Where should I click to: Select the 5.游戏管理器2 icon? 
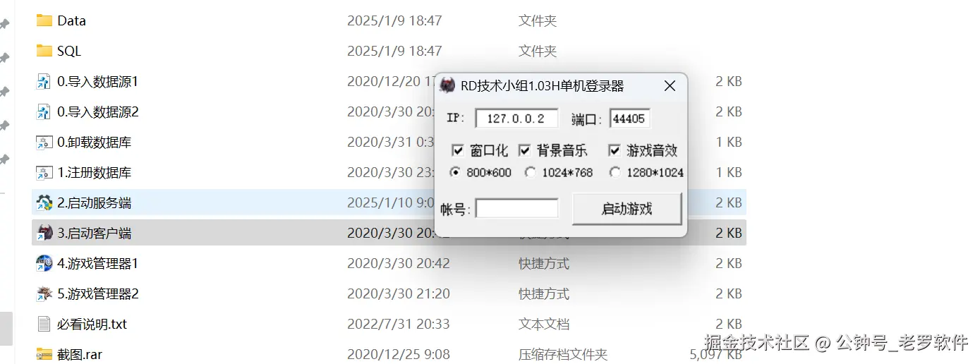tap(44, 293)
